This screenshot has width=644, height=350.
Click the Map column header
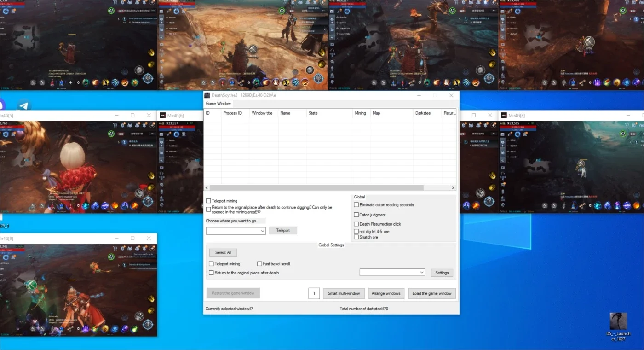[392, 113]
